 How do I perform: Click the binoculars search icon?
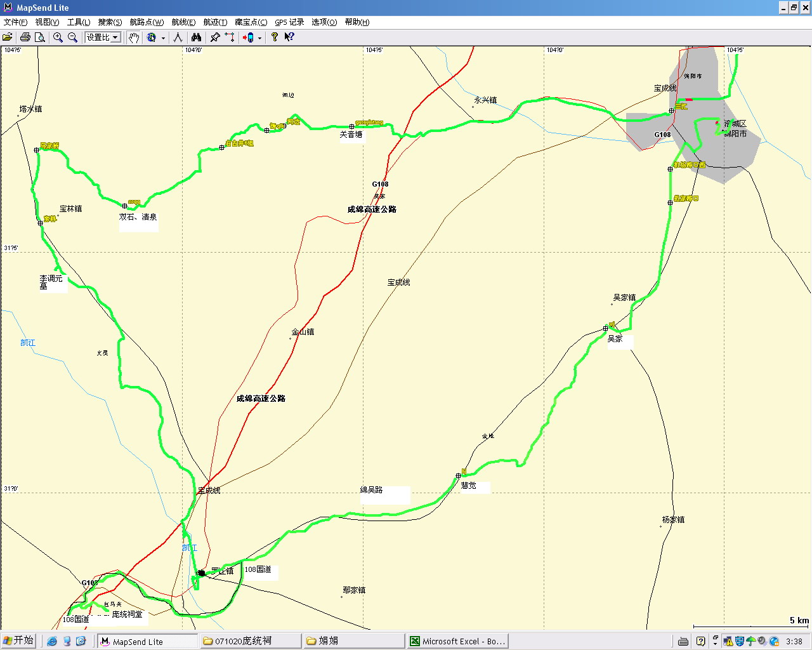pos(196,37)
